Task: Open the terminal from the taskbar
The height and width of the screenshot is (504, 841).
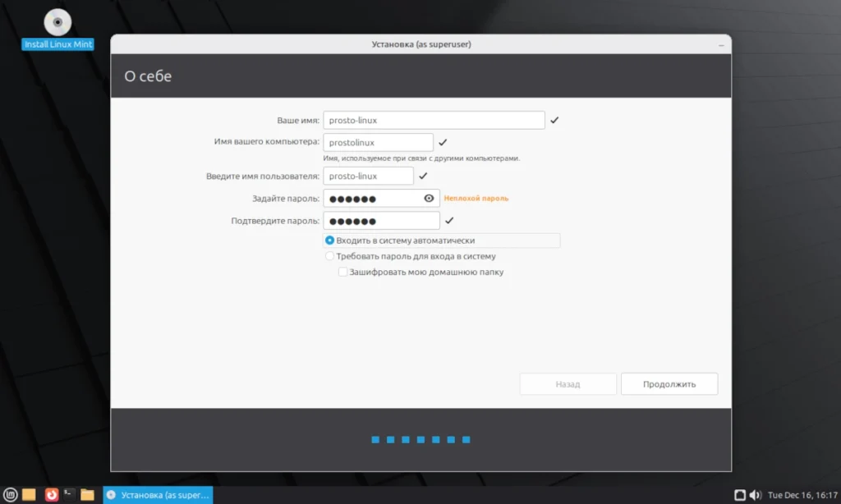Action: pyautogui.click(x=69, y=494)
